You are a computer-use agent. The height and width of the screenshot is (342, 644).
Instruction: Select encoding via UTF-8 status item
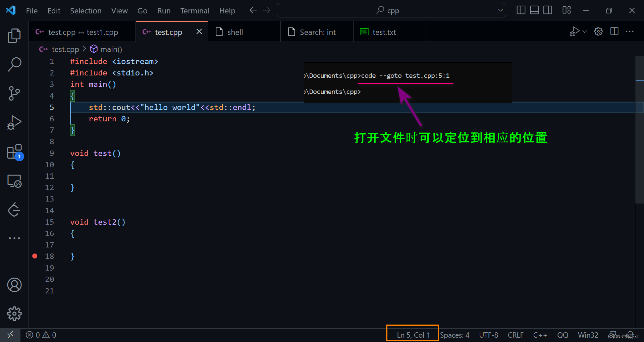488,335
